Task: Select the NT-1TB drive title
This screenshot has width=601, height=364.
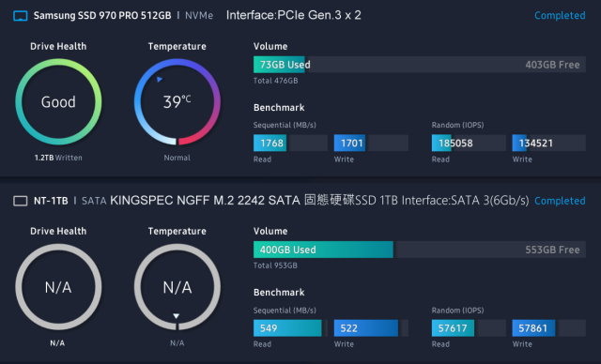Action: (x=51, y=201)
